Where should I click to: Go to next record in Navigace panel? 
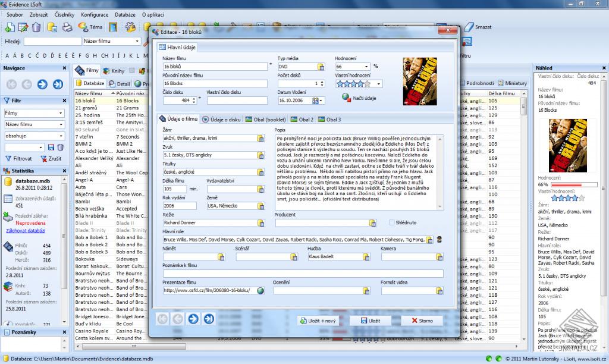(x=42, y=84)
